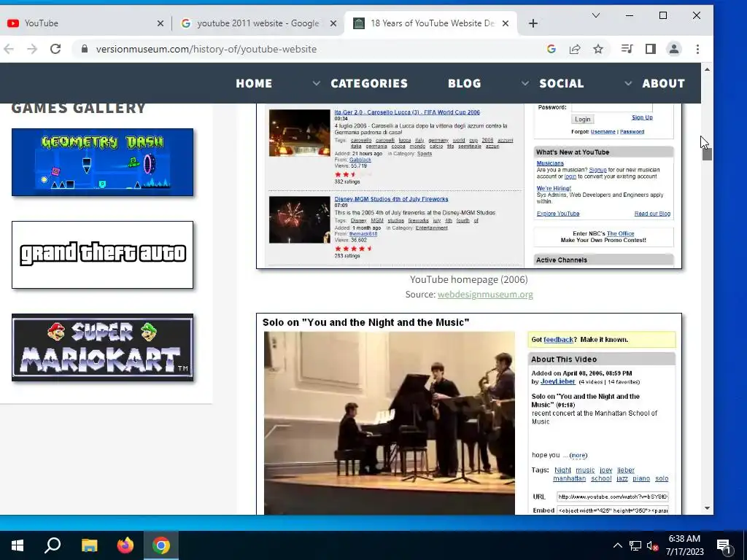Expand the chevron beside SOCIAL
Image resolution: width=747 pixels, height=560 pixels.
pyautogui.click(x=525, y=83)
